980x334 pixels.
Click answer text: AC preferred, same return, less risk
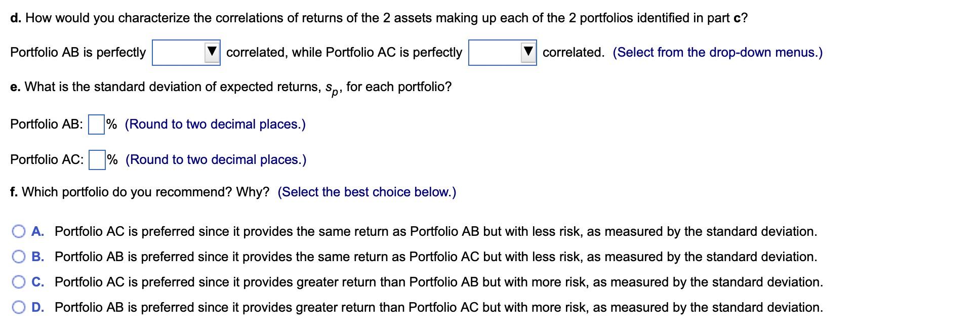coord(435,232)
